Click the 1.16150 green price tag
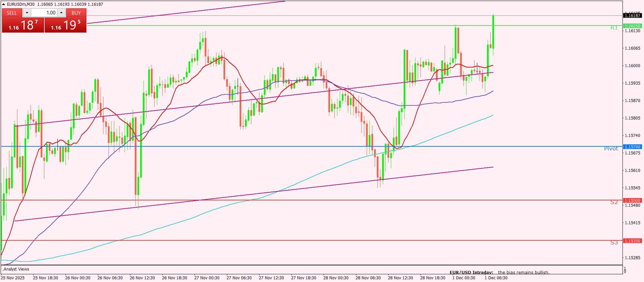The width and height of the screenshot is (644, 282). click(x=632, y=26)
